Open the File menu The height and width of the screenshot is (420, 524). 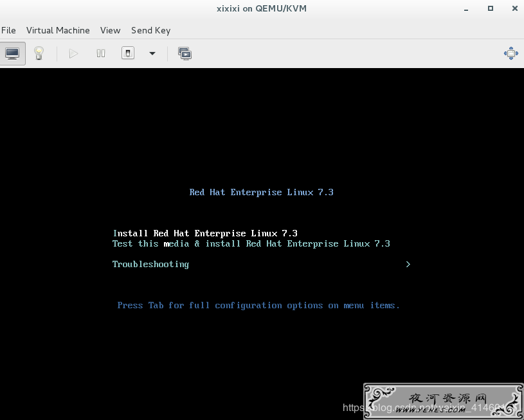(x=8, y=30)
